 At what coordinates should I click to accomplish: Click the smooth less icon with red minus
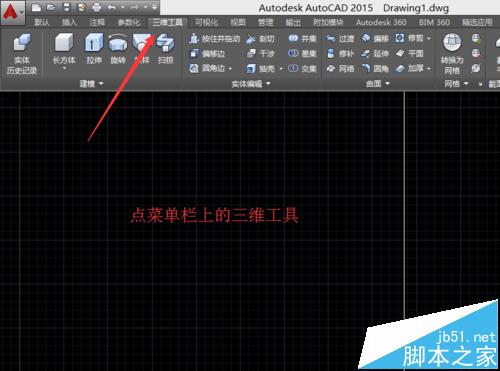pos(476,53)
